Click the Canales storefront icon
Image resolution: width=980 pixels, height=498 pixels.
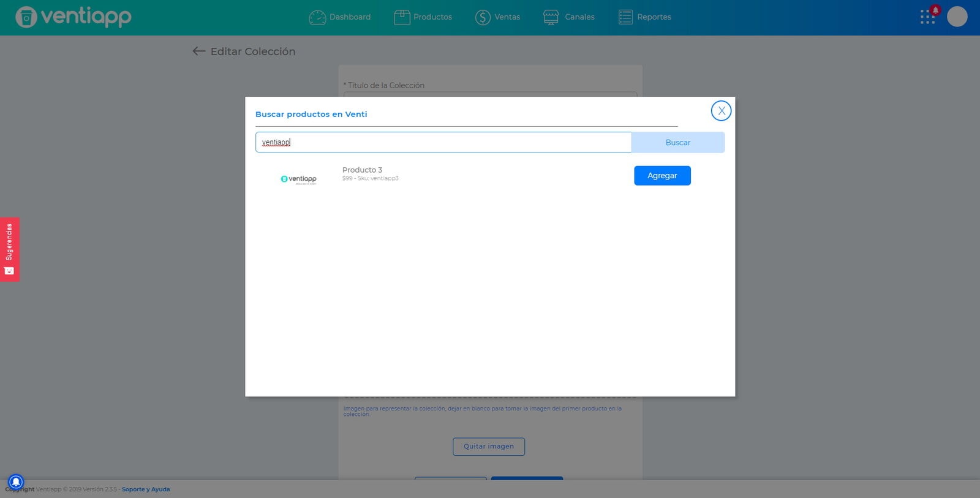coord(551,17)
